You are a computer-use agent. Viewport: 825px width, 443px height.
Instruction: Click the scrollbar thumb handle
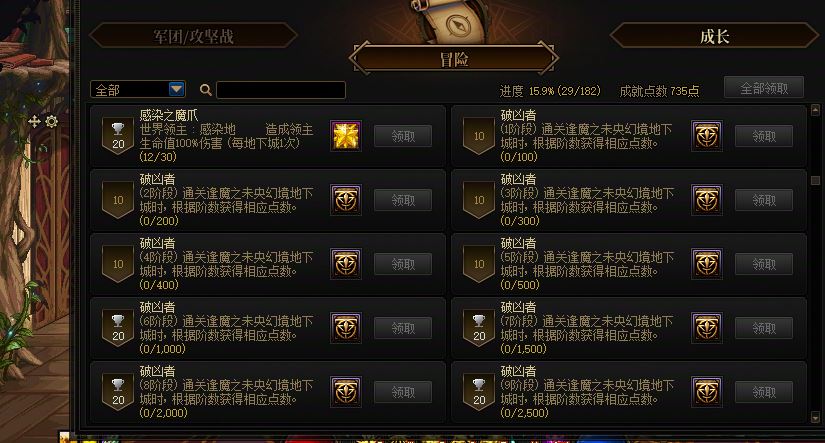(816, 180)
